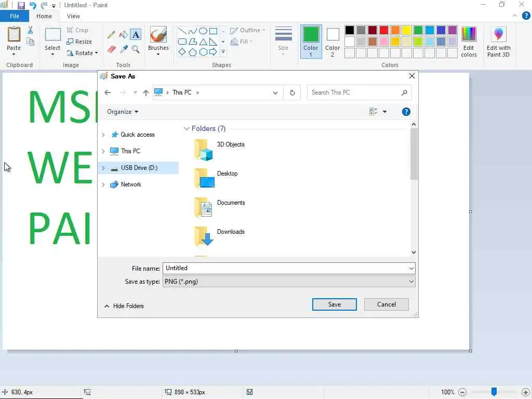Image resolution: width=532 pixels, height=399 pixels.
Task: Open Edit colors palette
Action: (x=469, y=42)
